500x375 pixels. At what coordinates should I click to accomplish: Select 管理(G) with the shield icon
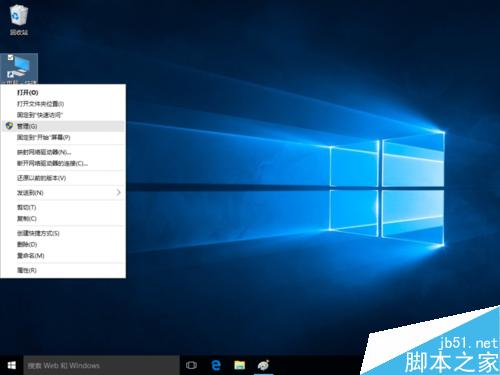63,126
